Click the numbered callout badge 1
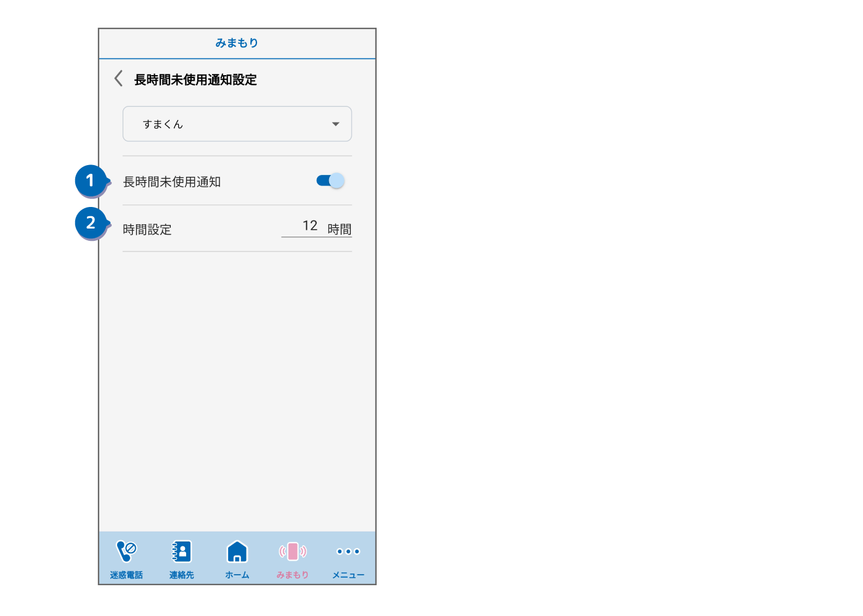Screen dimensions: 863x616 tap(91, 180)
